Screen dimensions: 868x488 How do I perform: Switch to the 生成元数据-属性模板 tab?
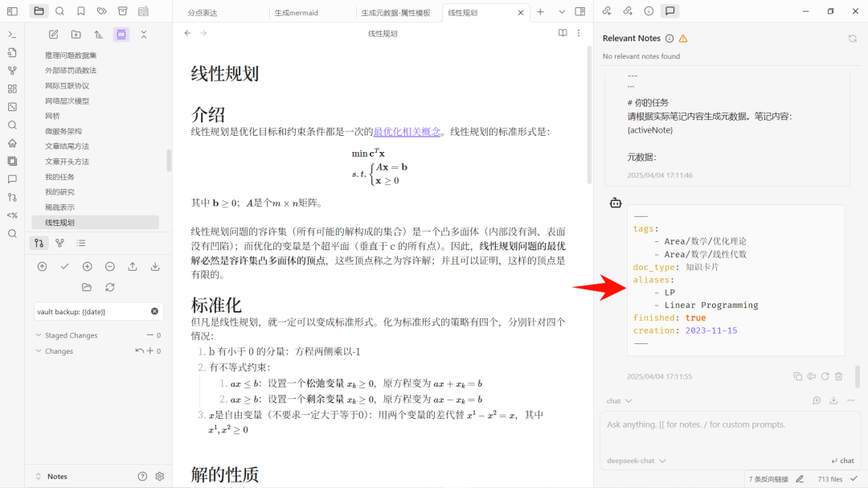pyautogui.click(x=395, y=13)
